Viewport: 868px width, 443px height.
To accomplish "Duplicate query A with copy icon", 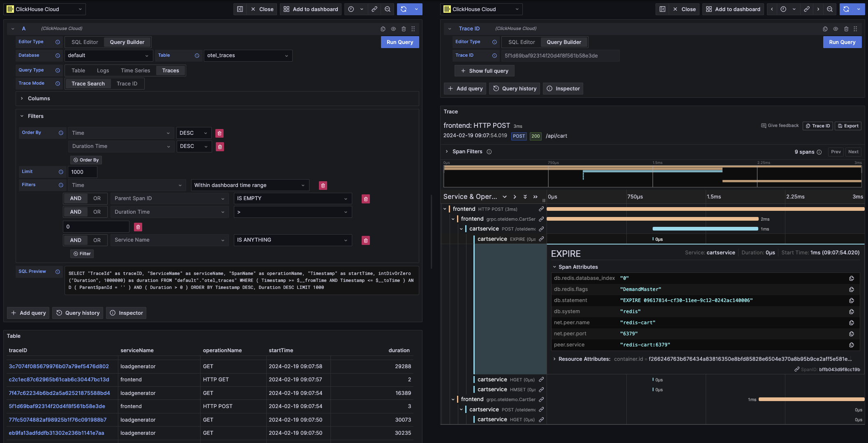I will pyautogui.click(x=383, y=29).
